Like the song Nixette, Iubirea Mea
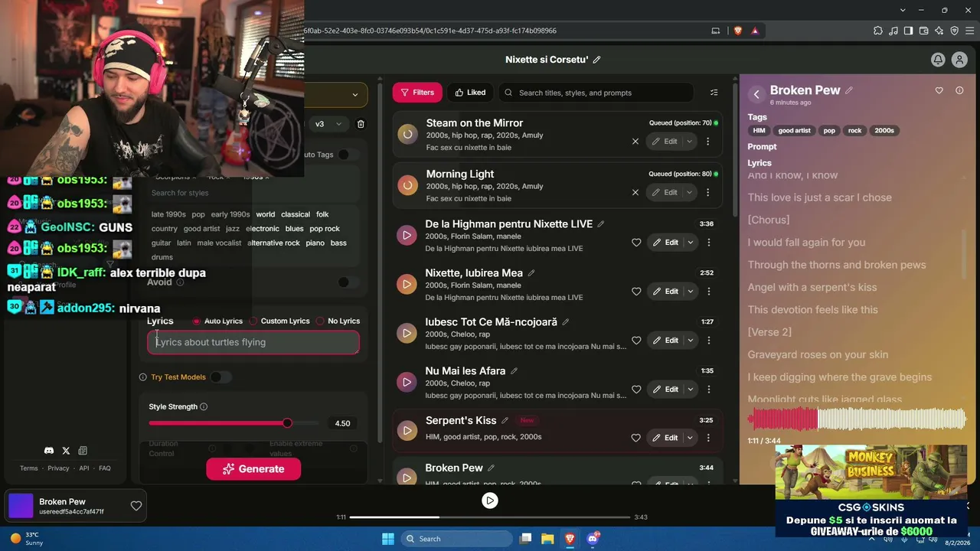This screenshot has width=980, height=551. (x=636, y=292)
